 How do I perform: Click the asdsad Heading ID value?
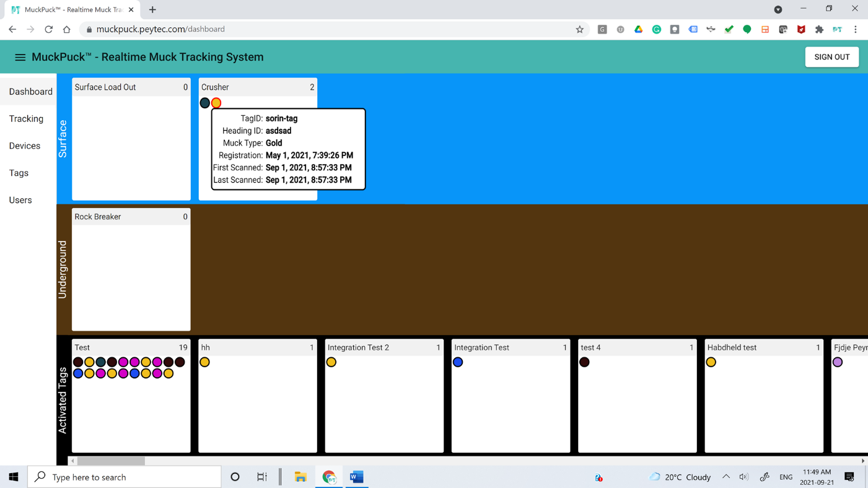[278, 131]
